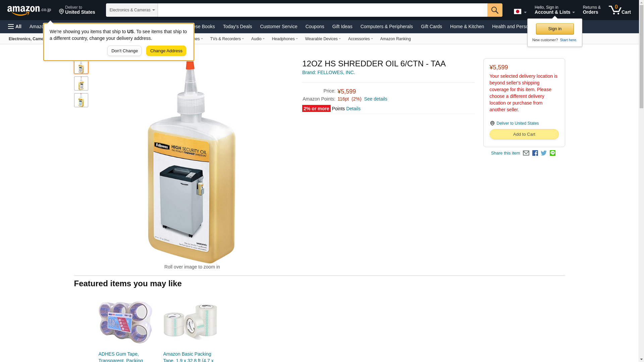Open the shopping cart icon
The image size is (644, 362).
620,10
